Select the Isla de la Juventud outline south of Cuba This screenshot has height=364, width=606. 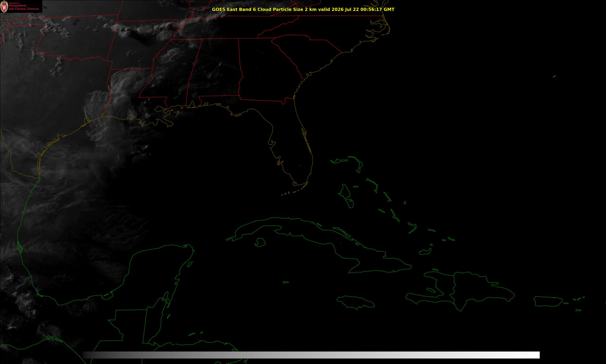pos(260,242)
